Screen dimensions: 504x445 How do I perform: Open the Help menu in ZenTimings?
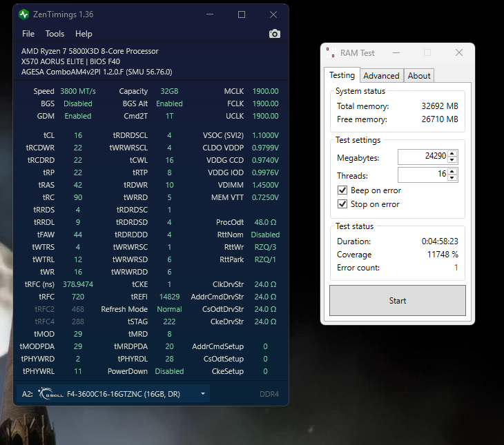84,34
